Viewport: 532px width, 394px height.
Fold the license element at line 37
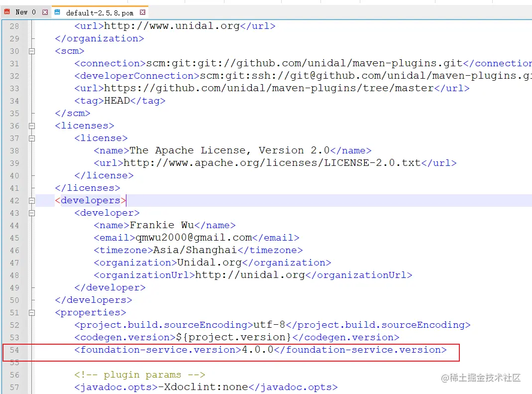pos(32,138)
